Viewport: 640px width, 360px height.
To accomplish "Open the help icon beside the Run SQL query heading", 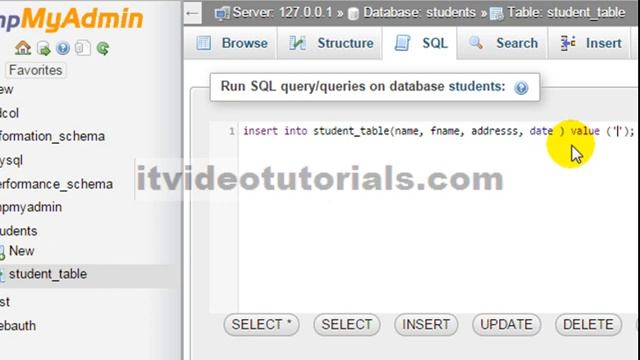I will 521,87.
